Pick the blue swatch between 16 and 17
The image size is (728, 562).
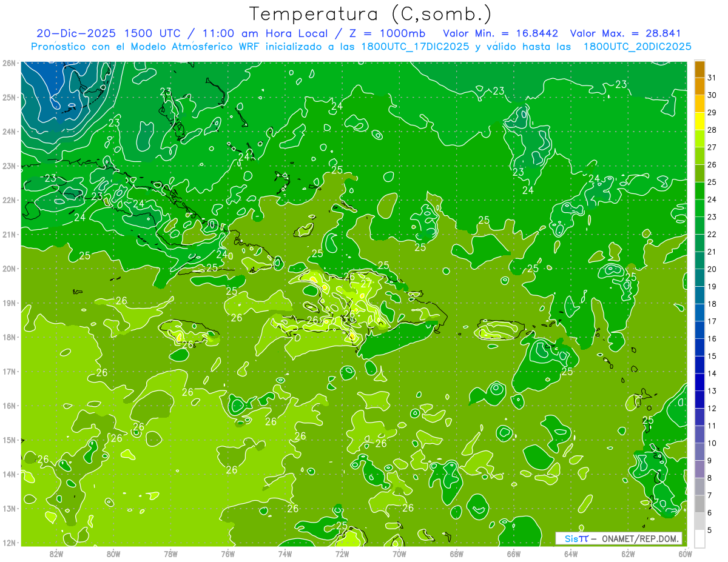[699, 330]
